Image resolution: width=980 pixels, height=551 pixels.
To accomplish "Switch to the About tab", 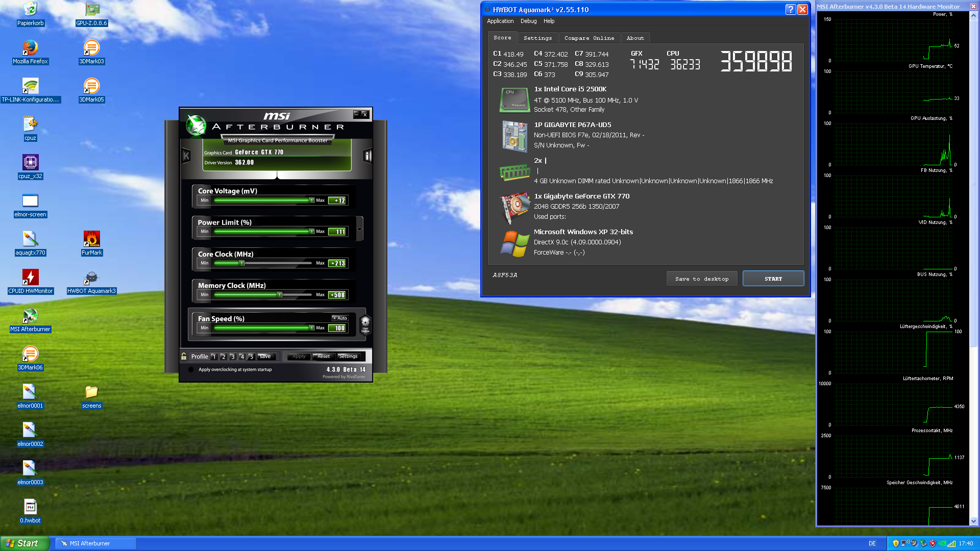I will (635, 38).
